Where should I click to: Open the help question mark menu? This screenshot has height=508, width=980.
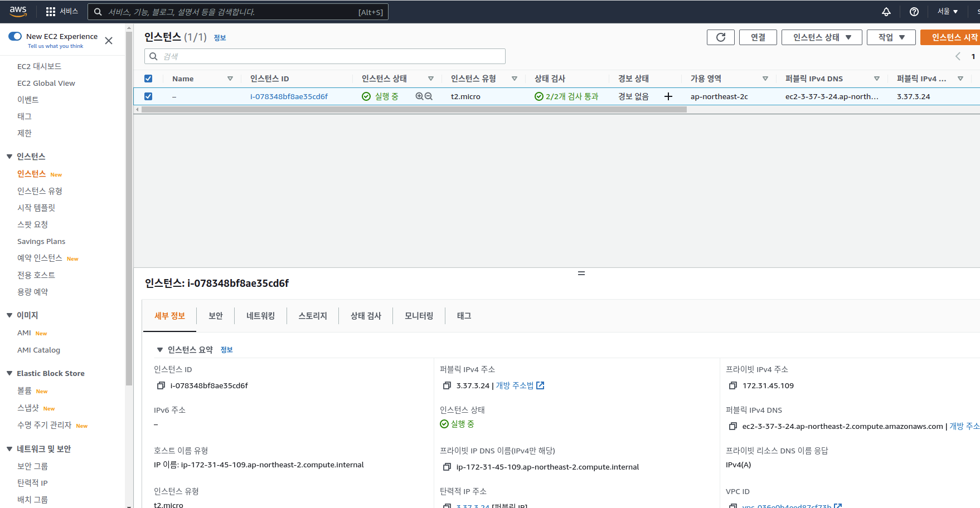pos(914,12)
